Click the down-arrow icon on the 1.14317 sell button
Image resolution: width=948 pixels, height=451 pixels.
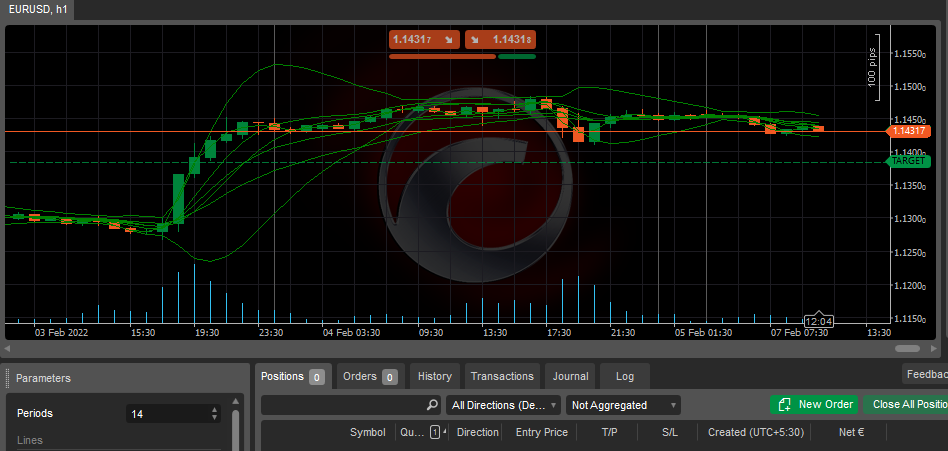(448, 39)
